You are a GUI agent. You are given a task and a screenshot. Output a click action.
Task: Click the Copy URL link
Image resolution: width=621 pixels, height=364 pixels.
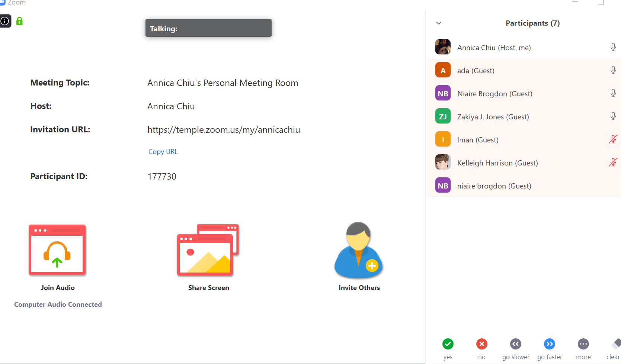coord(163,152)
